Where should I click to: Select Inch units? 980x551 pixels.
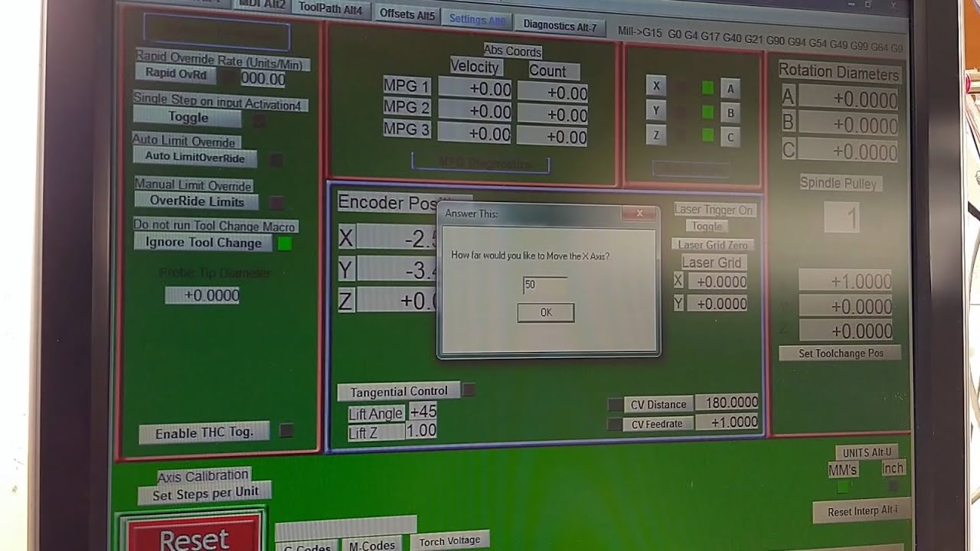pyautogui.click(x=892, y=468)
